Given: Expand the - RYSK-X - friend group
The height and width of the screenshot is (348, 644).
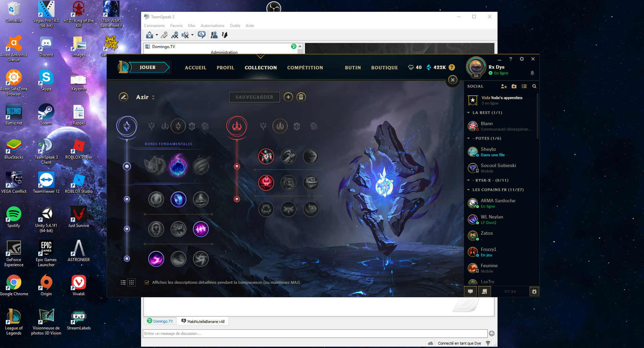Looking at the screenshot, I should [468, 180].
